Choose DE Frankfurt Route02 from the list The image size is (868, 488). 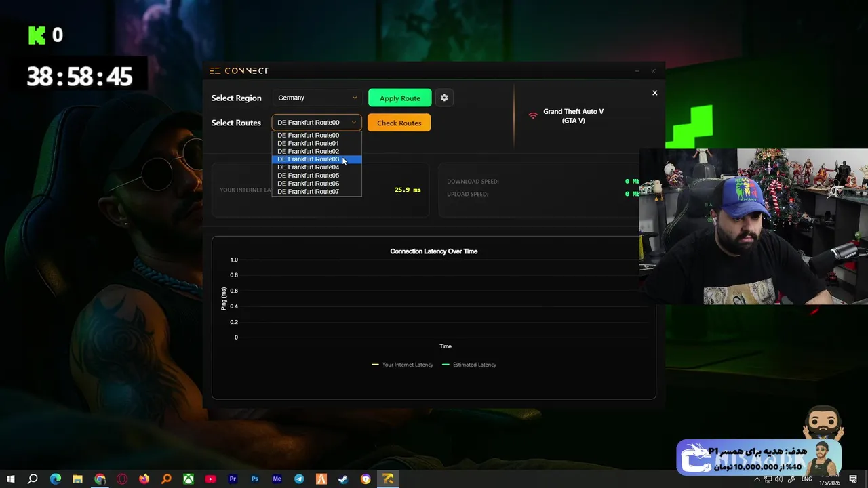tap(317, 152)
